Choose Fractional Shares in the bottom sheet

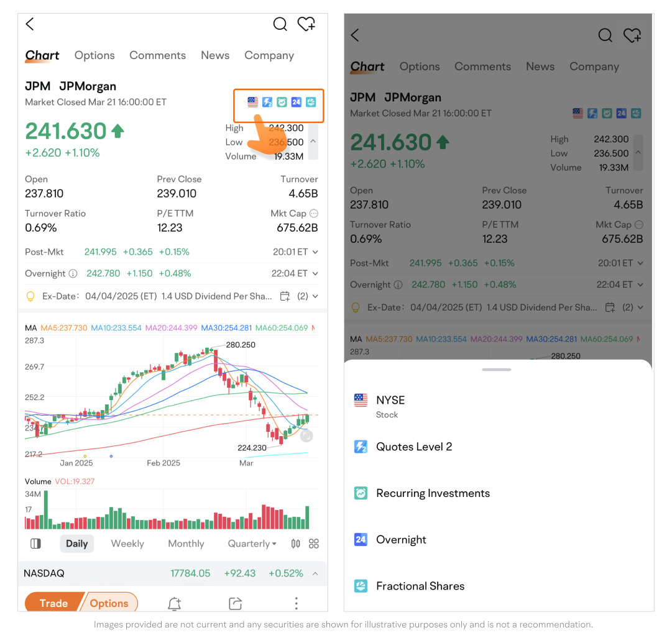[x=420, y=586]
